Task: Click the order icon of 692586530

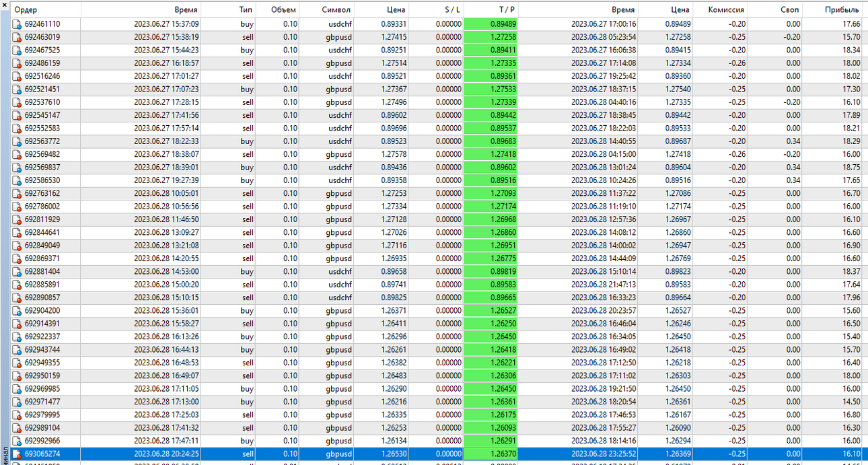Action: (x=17, y=180)
